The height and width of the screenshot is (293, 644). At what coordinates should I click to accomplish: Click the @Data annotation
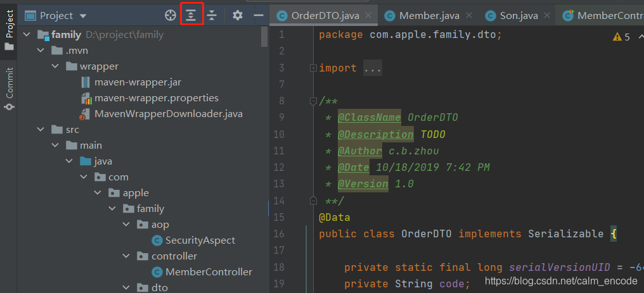coord(334,217)
